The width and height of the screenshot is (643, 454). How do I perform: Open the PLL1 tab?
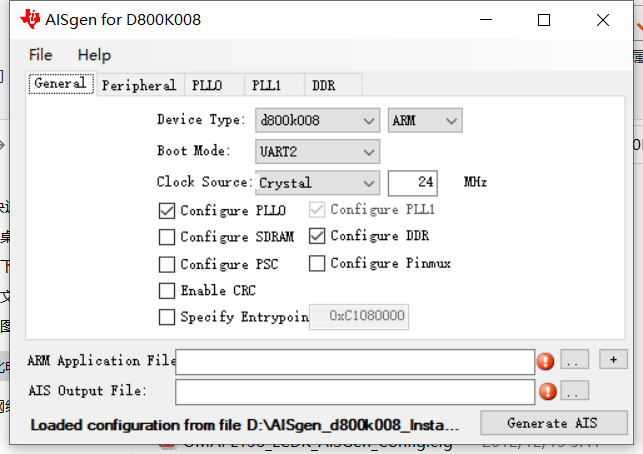[274, 85]
